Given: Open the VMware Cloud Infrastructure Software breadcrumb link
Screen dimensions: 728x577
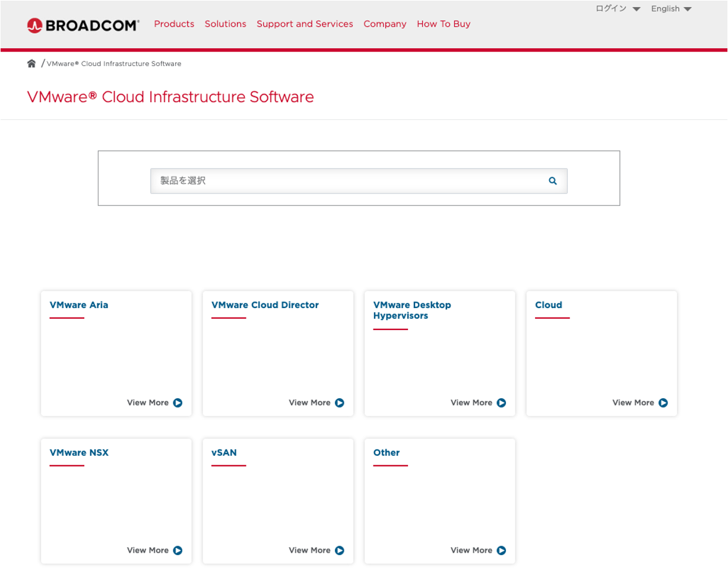Looking at the screenshot, I should point(113,64).
